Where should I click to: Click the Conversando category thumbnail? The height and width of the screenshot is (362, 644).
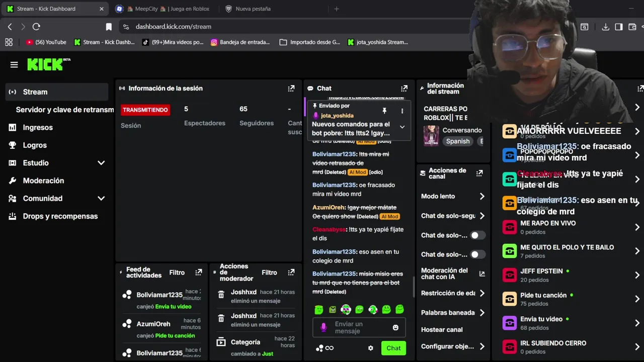(431, 135)
